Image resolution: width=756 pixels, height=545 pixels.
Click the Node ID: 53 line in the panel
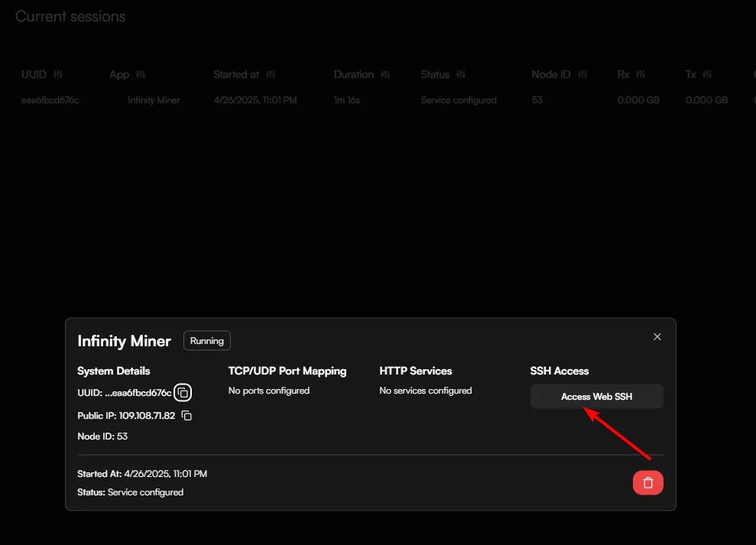point(102,436)
